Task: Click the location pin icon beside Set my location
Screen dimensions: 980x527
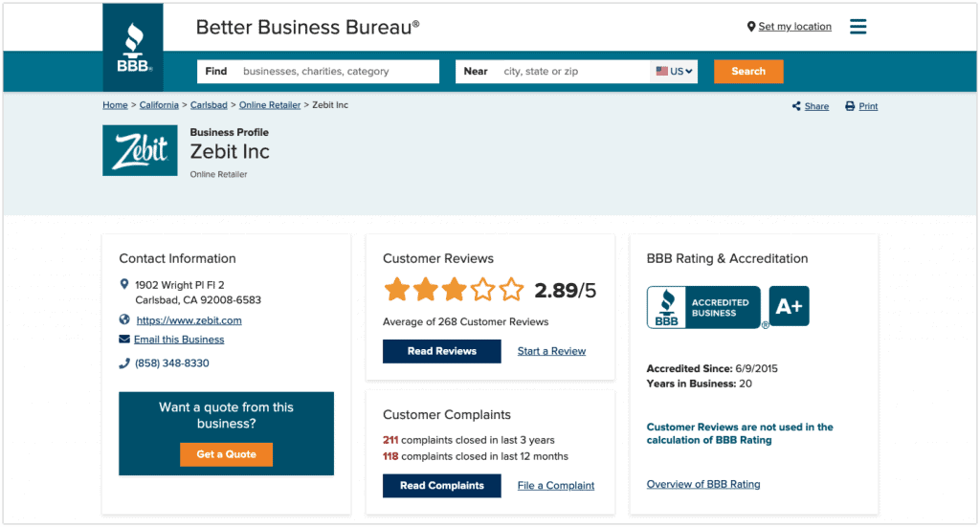Action: (x=751, y=27)
